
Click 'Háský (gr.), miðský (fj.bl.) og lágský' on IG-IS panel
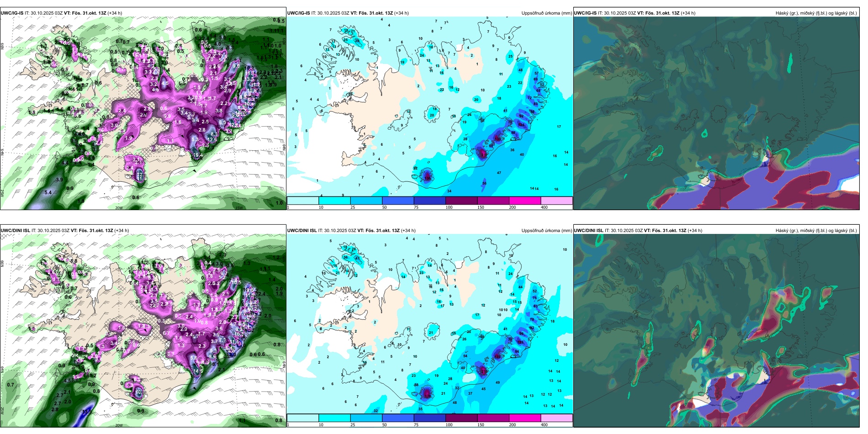[x=816, y=13]
